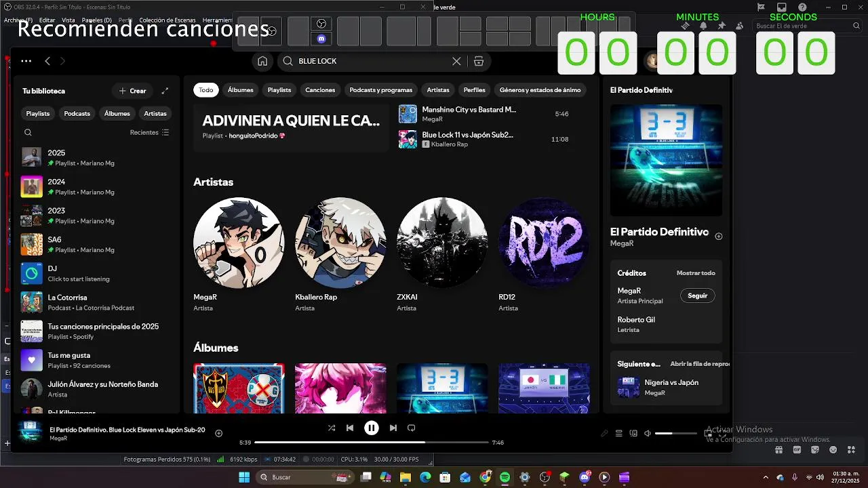Image resolution: width=868 pixels, height=488 pixels.
Task: Open the OBS Editar menu
Action: click(47, 20)
